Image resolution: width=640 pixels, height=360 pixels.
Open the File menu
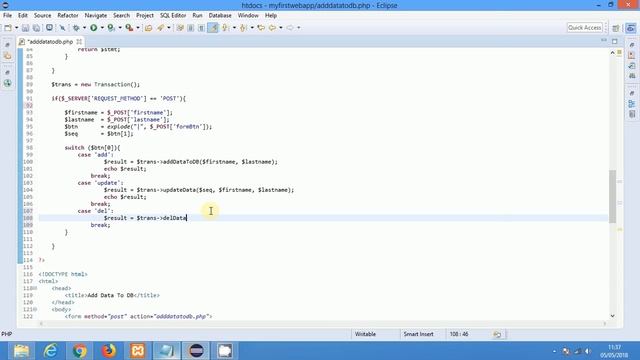(x=7, y=16)
